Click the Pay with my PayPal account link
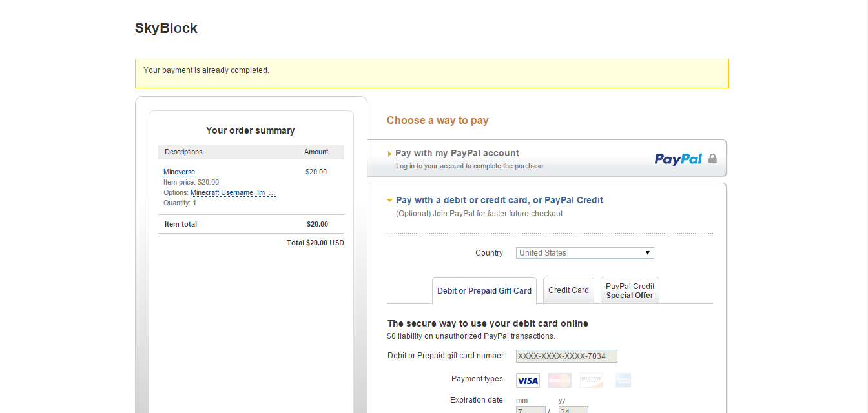 click(457, 153)
